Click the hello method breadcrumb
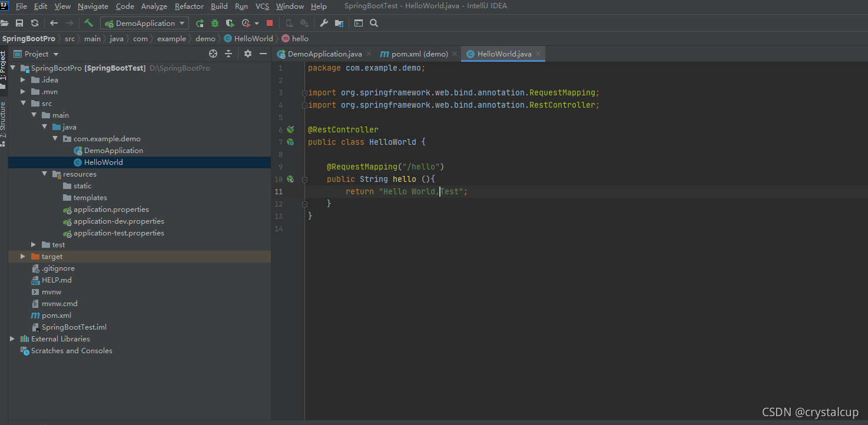 click(295, 38)
